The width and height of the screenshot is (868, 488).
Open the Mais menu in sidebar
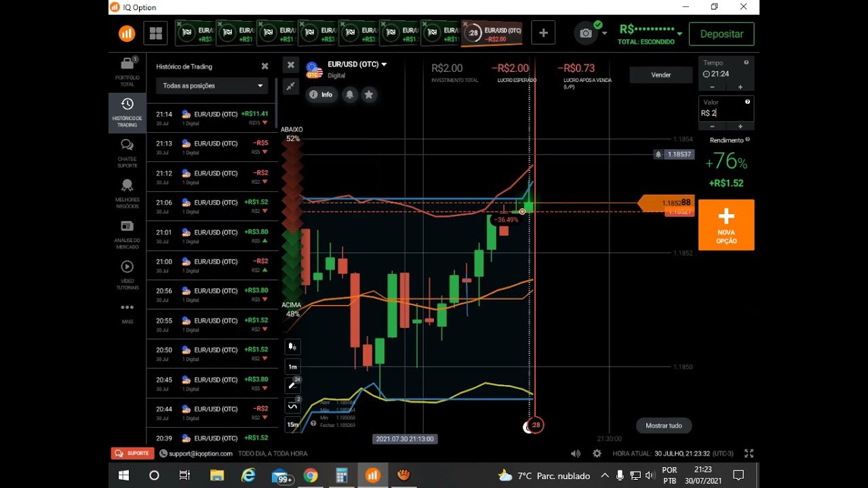127,312
